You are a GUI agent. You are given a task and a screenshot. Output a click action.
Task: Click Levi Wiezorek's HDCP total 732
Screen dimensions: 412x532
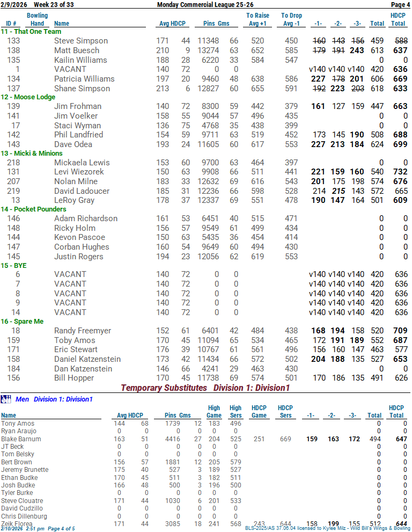400,172
